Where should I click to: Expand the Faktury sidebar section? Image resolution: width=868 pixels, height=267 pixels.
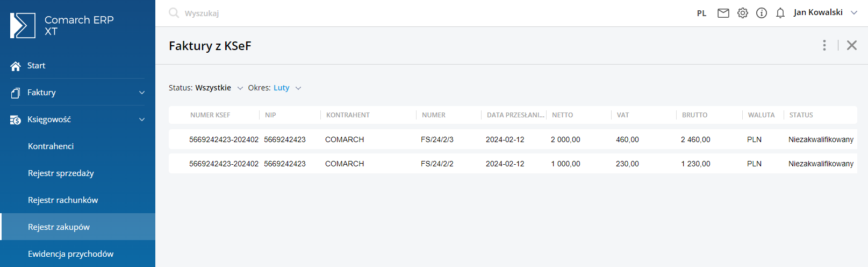(142, 93)
